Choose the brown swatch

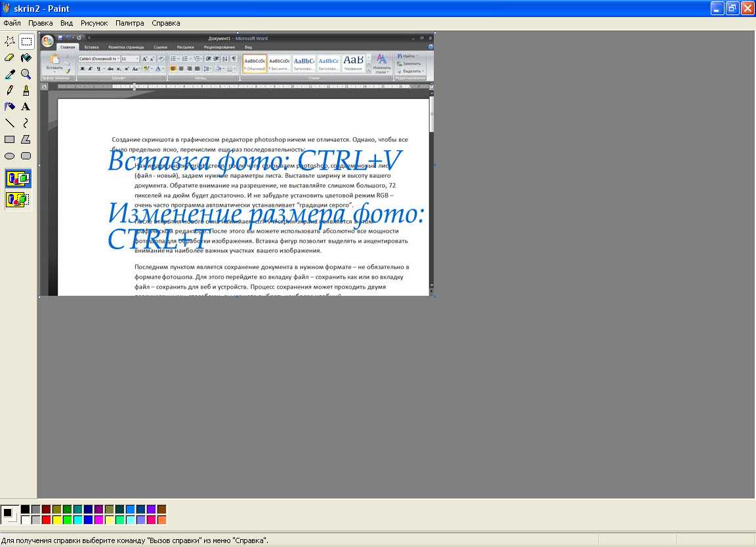161,510
